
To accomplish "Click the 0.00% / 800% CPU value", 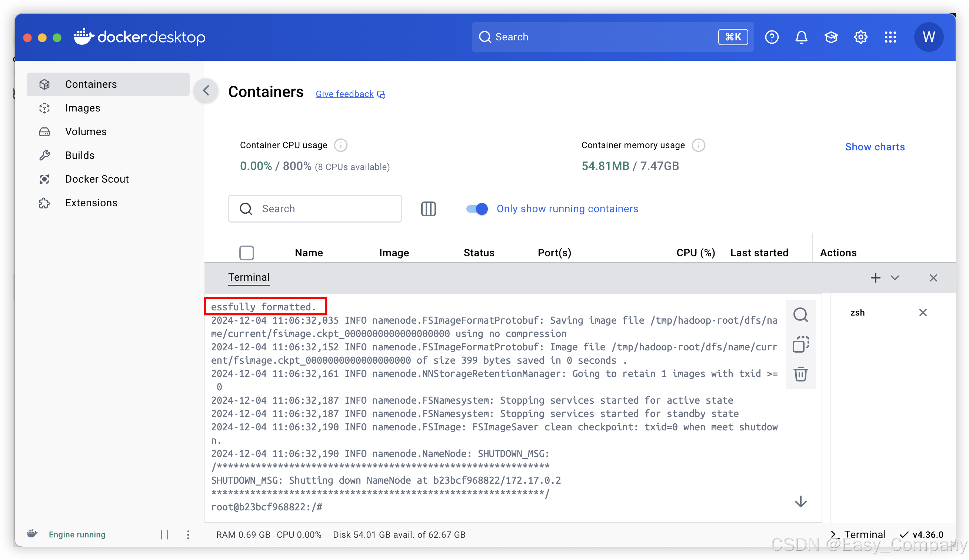I will (276, 166).
